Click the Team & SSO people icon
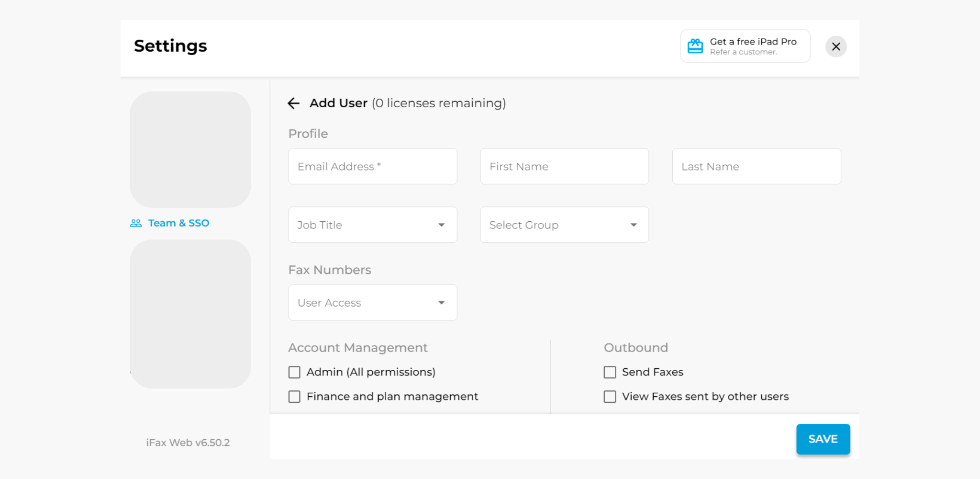This screenshot has width=980, height=479. click(136, 223)
